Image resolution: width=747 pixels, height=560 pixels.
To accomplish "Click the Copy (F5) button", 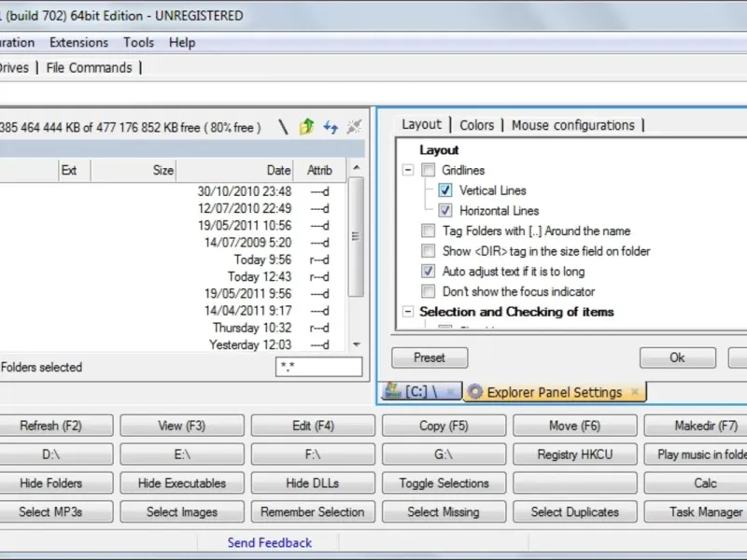I will (444, 426).
